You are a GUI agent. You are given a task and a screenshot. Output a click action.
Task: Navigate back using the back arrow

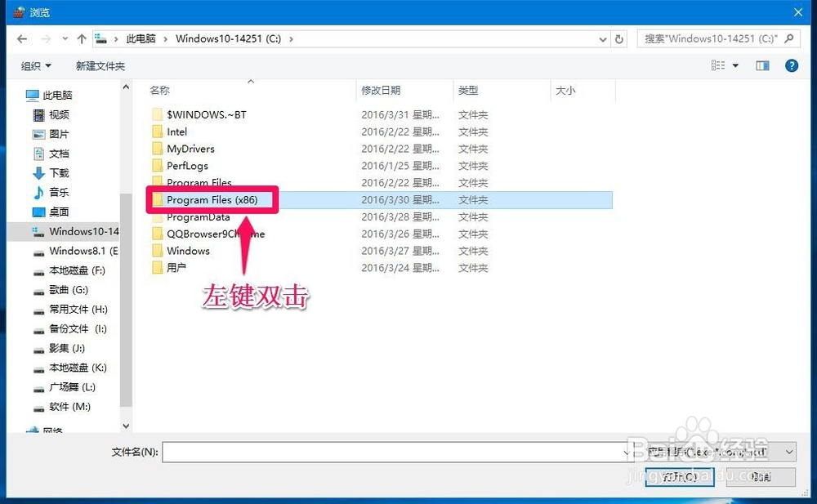click(x=21, y=38)
